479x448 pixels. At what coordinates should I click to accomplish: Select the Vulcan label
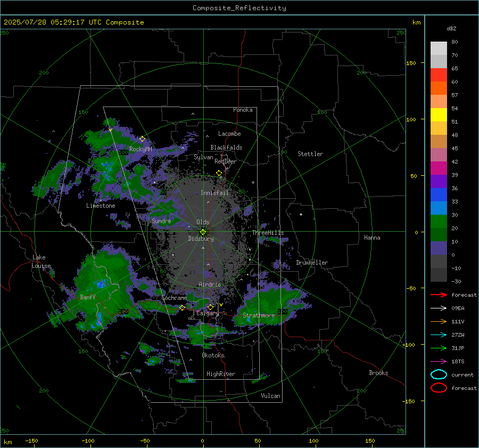270,395
